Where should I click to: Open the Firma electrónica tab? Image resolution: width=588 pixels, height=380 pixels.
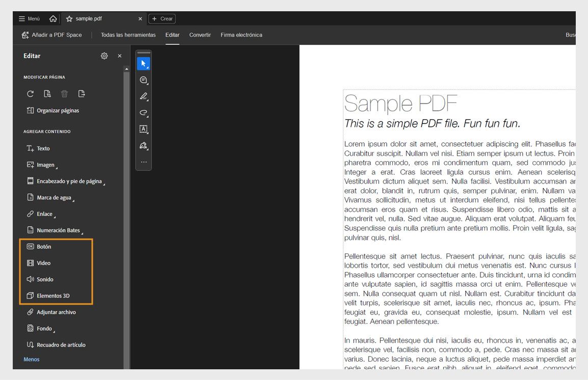(x=241, y=35)
